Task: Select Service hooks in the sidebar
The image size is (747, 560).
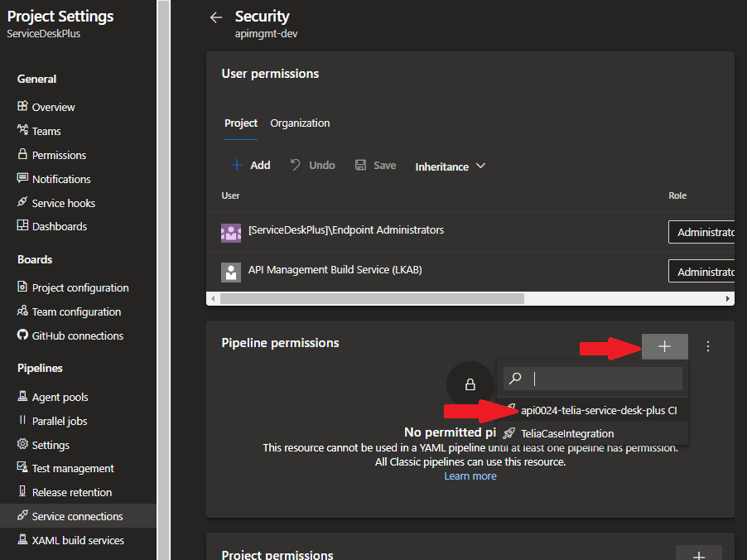Action: [x=62, y=202]
